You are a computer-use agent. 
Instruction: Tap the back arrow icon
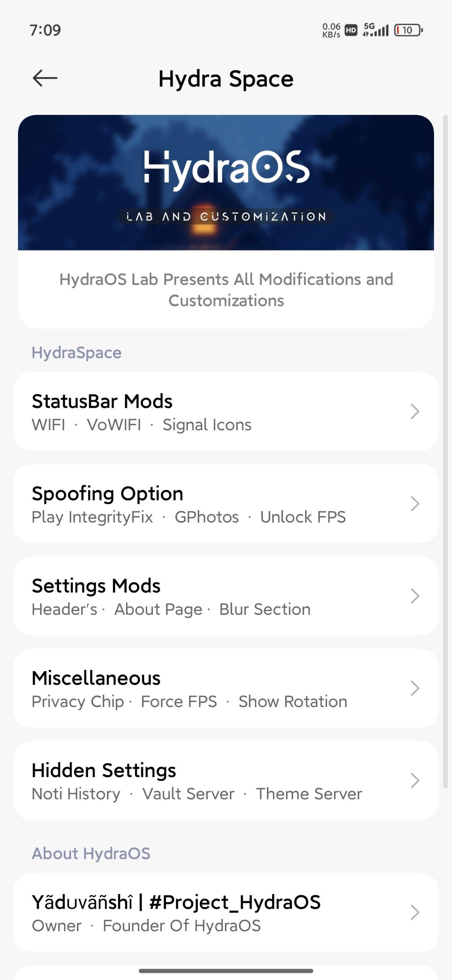45,78
